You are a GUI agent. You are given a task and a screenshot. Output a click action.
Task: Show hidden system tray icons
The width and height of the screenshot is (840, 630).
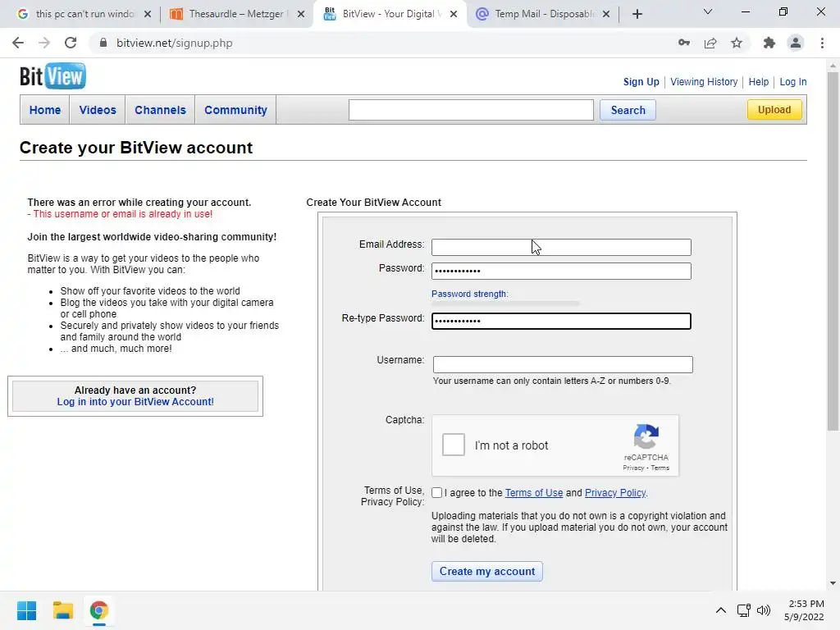coord(721,610)
